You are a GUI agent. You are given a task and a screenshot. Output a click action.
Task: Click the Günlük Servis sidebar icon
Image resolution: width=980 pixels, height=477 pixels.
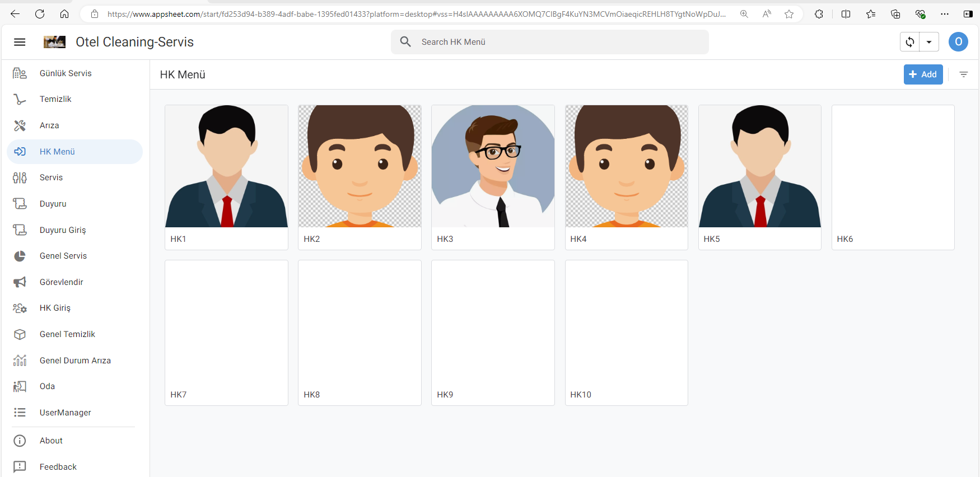coord(20,73)
